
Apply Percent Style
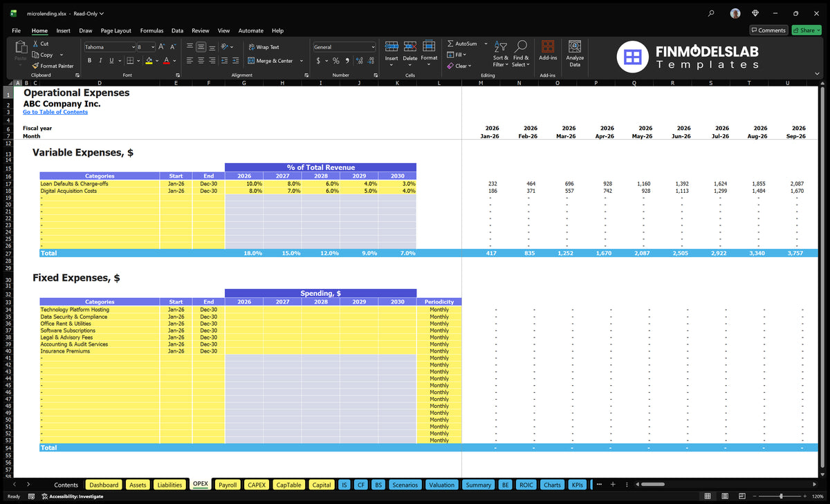tap(336, 61)
